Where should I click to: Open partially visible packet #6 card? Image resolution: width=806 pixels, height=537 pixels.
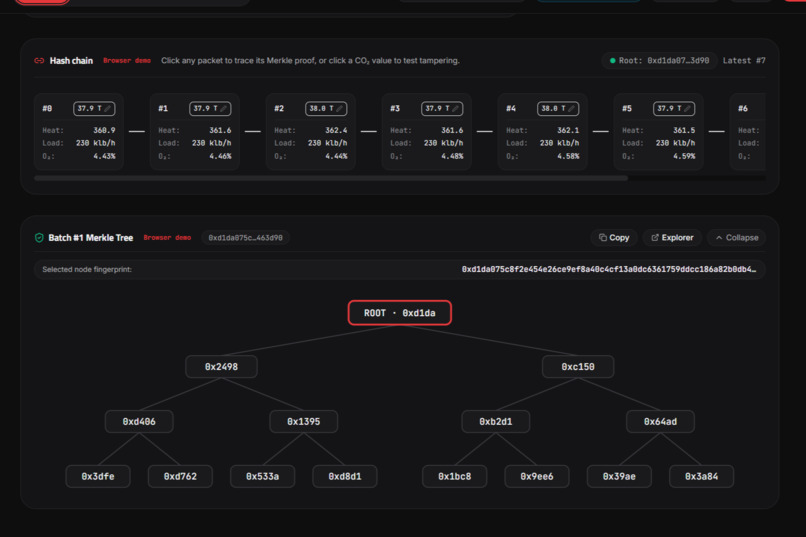tap(748, 132)
